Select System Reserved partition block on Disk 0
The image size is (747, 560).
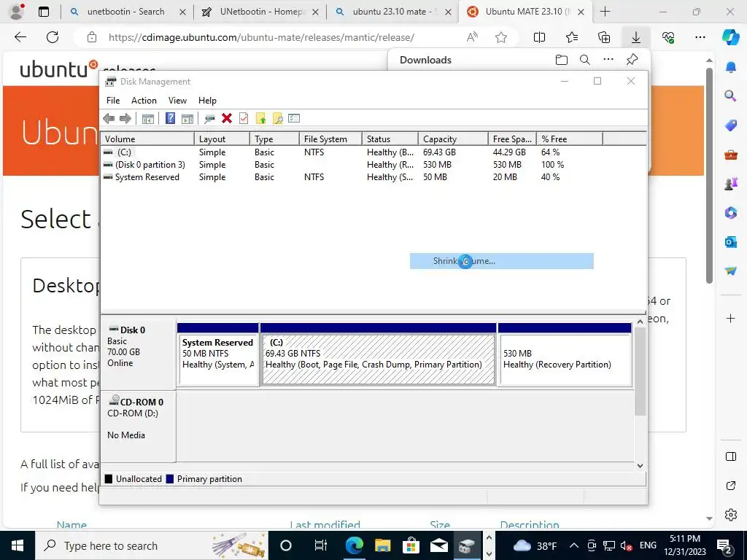(x=217, y=354)
